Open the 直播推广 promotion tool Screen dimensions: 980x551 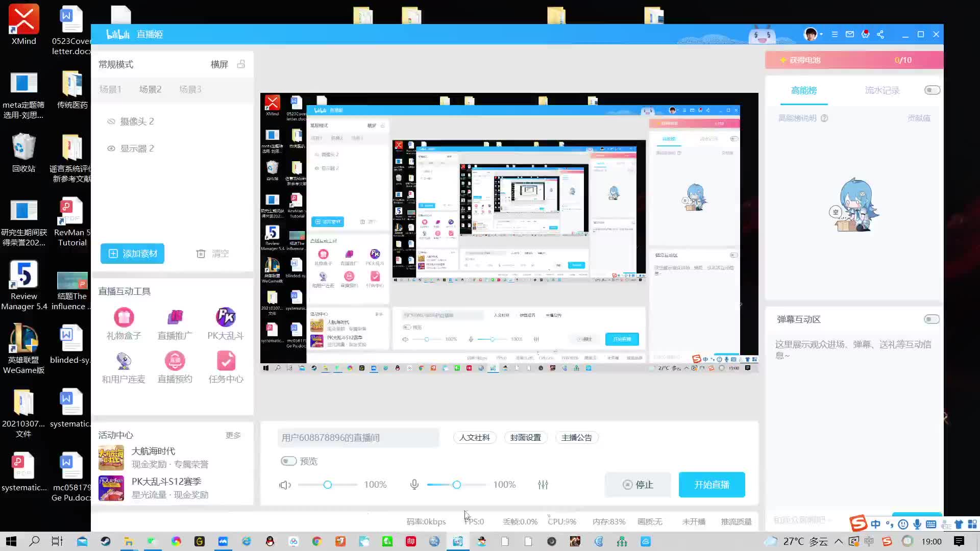click(175, 323)
